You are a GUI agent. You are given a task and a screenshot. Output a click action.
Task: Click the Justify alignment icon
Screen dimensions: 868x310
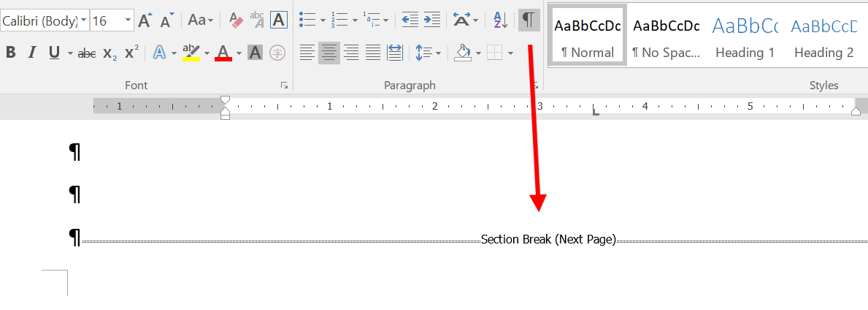tap(373, 53)
